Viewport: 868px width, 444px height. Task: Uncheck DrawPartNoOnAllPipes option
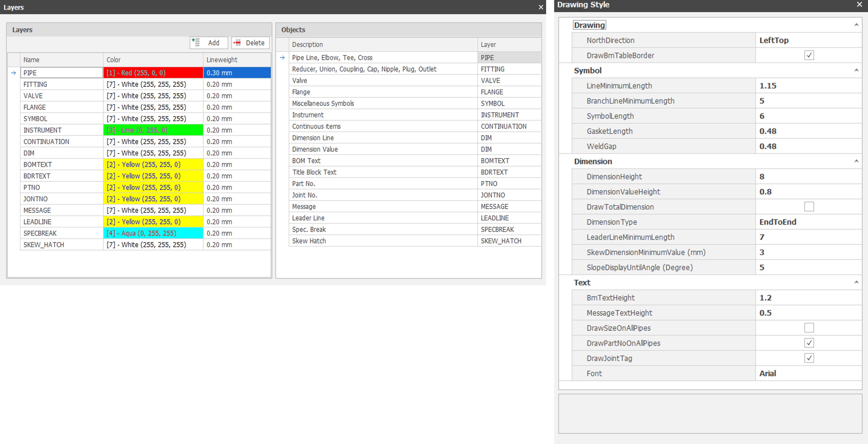coord(809,343)
